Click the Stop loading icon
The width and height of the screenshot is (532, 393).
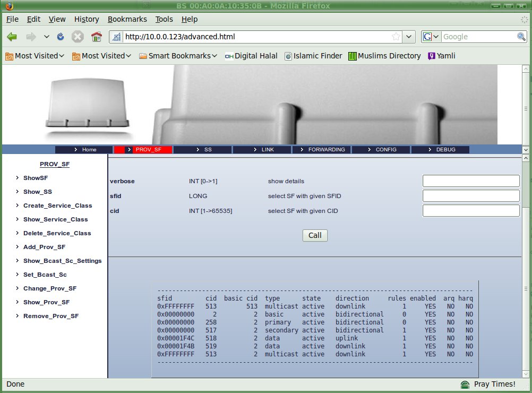coord(78,37)
